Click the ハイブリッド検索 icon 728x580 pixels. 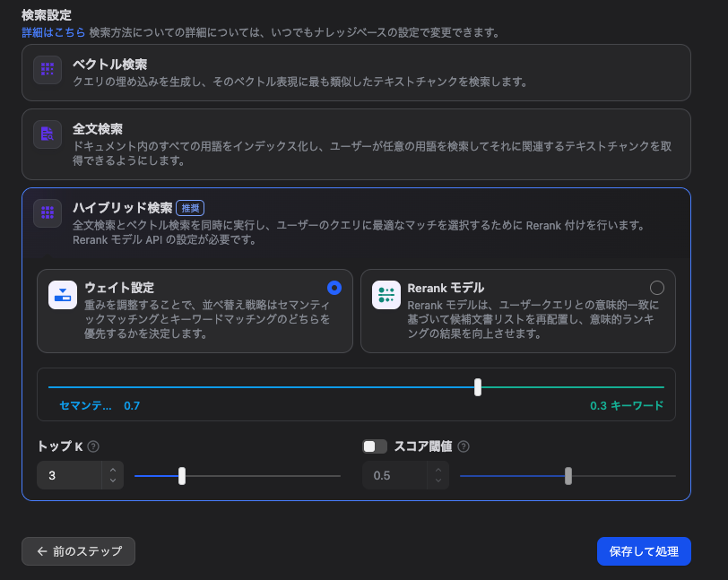[48, 213]
